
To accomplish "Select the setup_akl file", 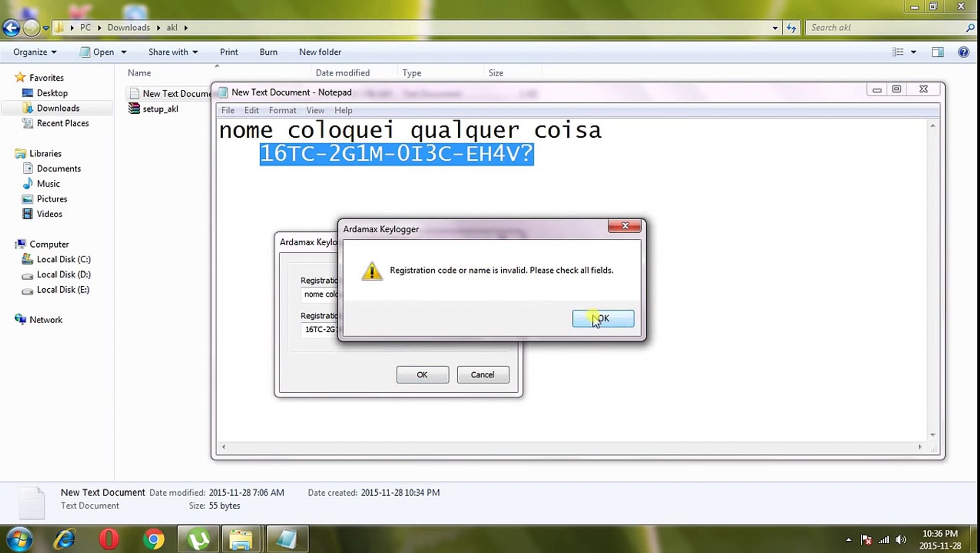I will click(154, 109).
